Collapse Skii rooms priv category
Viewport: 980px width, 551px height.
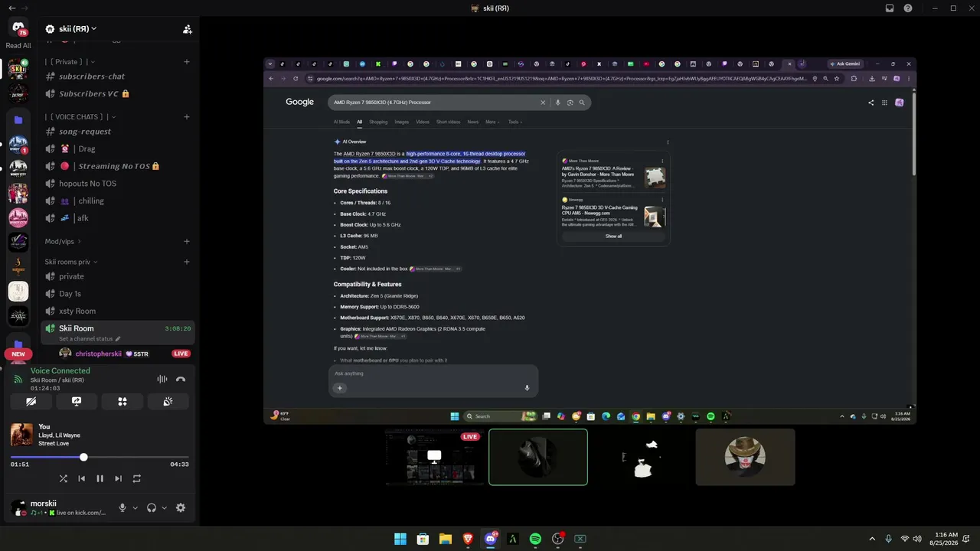(x=71, y=262)
